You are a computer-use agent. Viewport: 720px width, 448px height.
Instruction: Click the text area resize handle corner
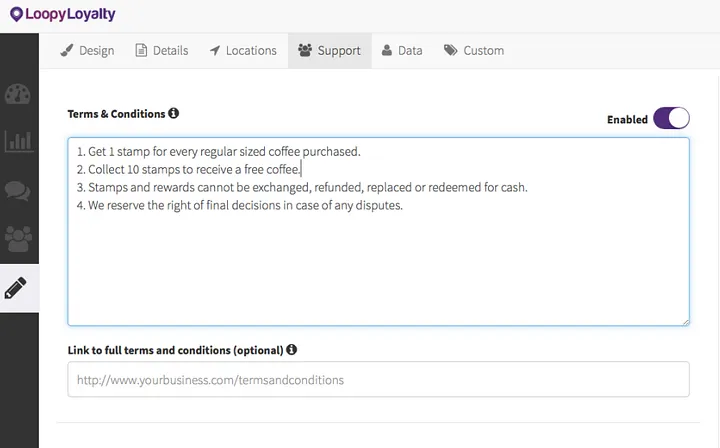(686, 322)
